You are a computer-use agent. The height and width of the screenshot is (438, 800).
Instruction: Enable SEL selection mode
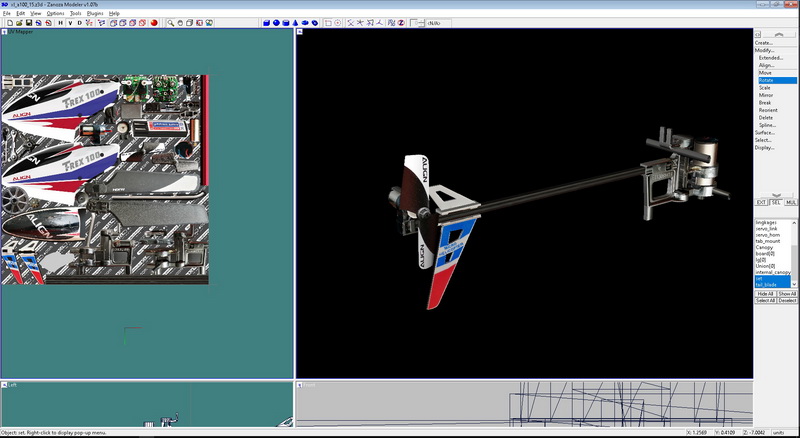pyautogui.click(x=775, y=203)
